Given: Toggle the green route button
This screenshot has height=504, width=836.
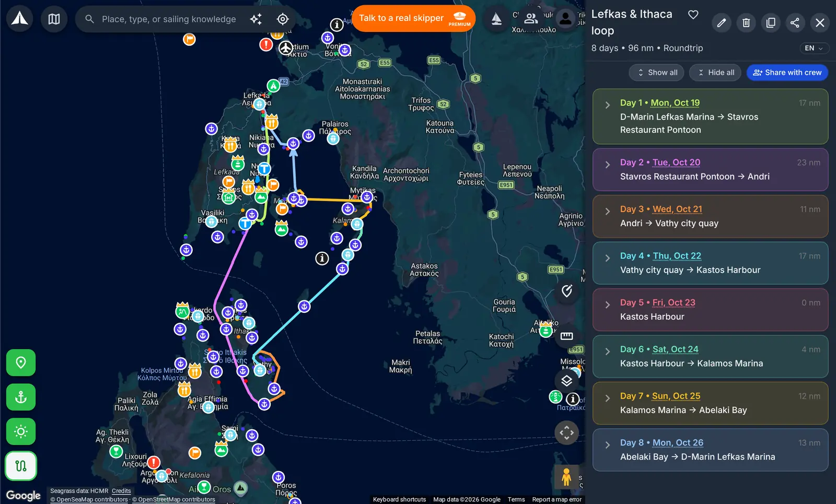Looking at the screenshot, I should [21, 466].
